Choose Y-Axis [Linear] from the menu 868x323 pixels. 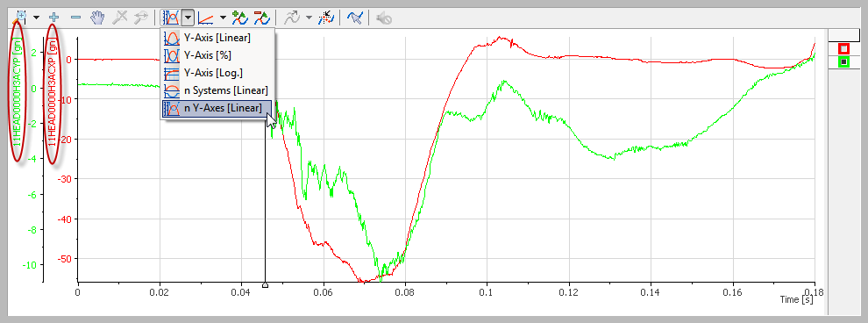click(x=217, y=39)
